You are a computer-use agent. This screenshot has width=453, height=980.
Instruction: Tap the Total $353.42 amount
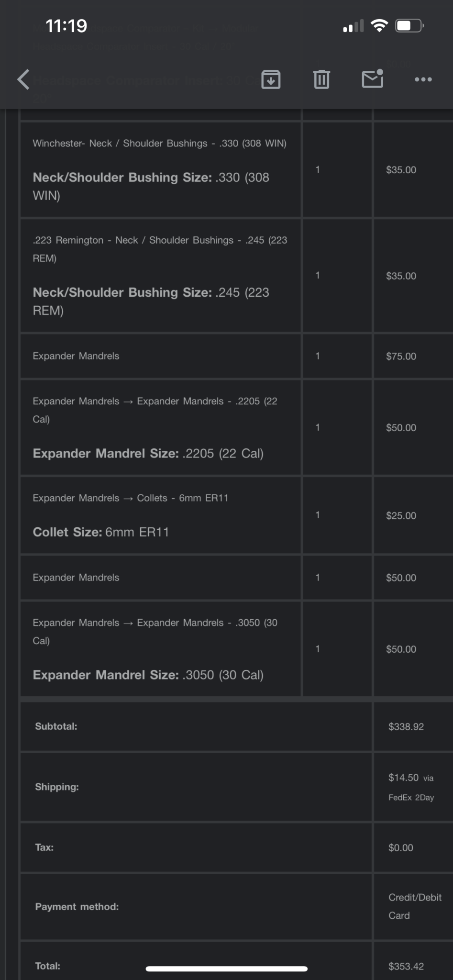(x=406, y=966)
